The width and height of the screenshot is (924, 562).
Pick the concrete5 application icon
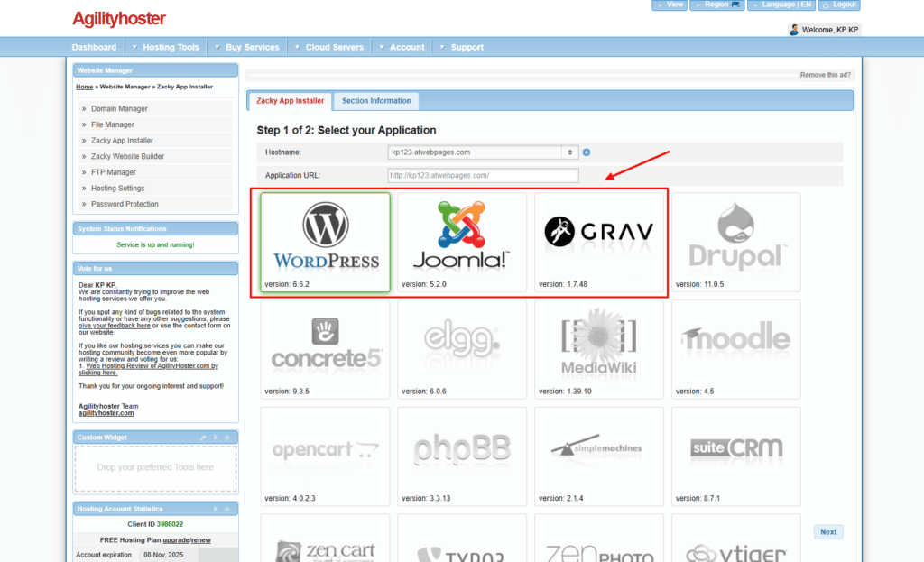click(324, 345)
